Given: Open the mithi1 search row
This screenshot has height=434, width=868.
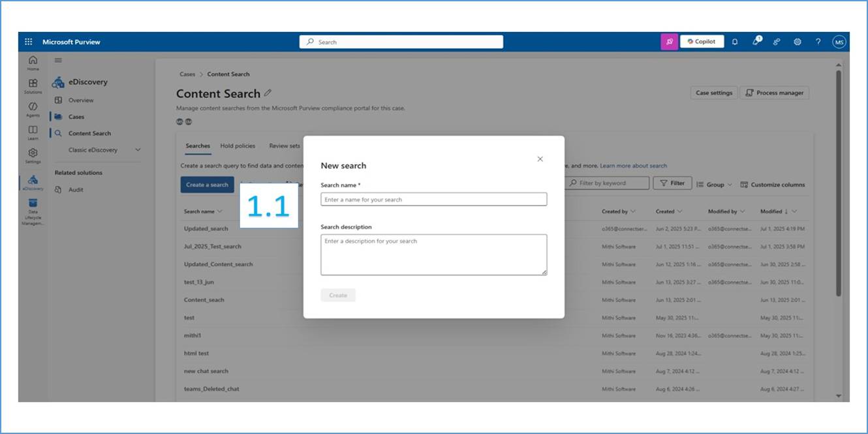Looking at the screenshot, I should [x=193, y=335].
